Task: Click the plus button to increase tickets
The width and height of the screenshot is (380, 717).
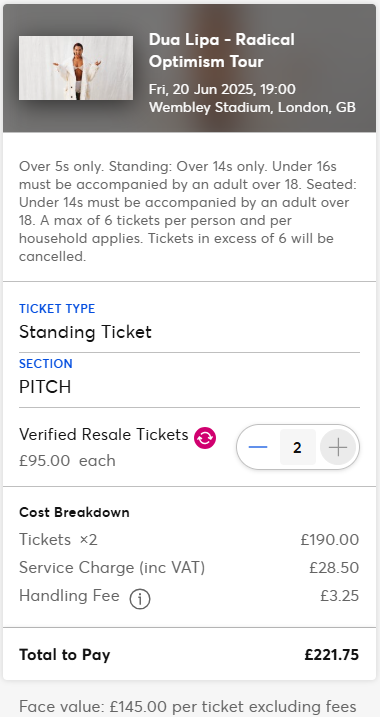Action: pyautogui.click(x=338, y=447)
